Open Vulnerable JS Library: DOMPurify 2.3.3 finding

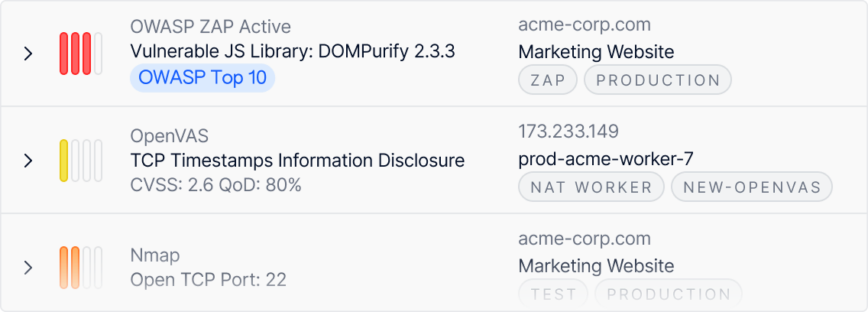point(293,52)
